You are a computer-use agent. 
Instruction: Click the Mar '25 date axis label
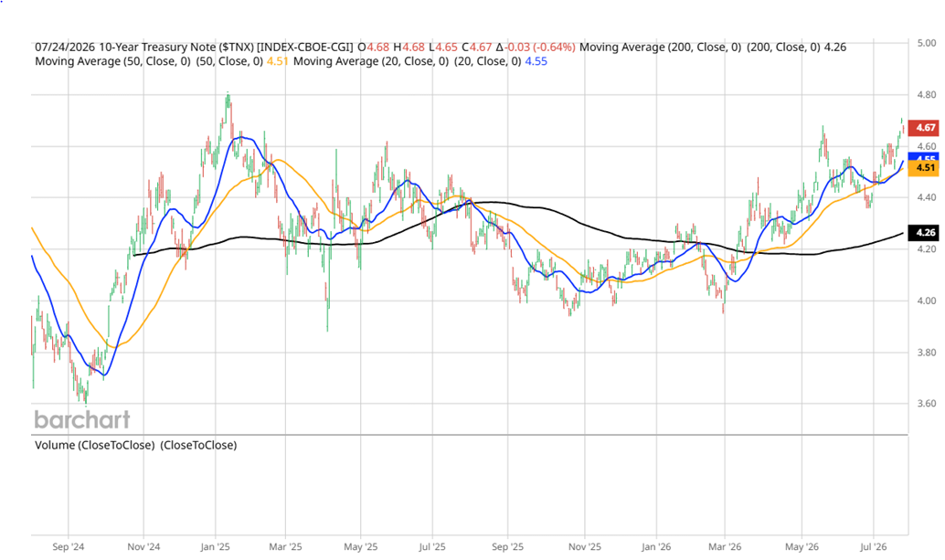pos(285,546)
